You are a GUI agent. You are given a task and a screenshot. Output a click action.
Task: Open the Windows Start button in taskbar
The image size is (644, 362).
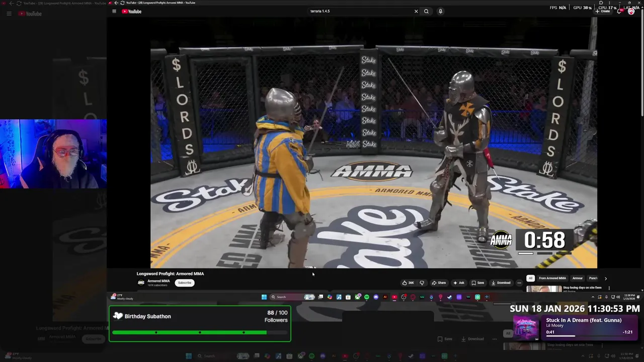(x=264, y=297)
